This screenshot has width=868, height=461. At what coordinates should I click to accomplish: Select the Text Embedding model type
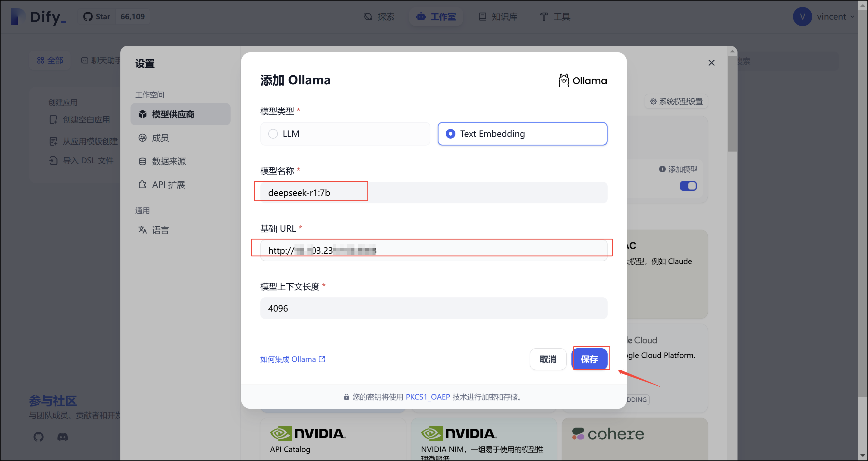click(522, 134)
